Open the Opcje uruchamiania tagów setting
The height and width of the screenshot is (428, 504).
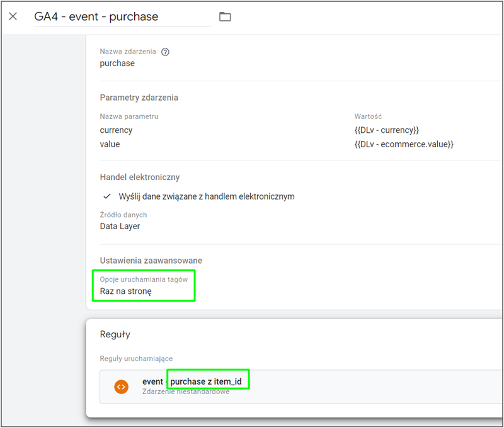click(144, 279)
